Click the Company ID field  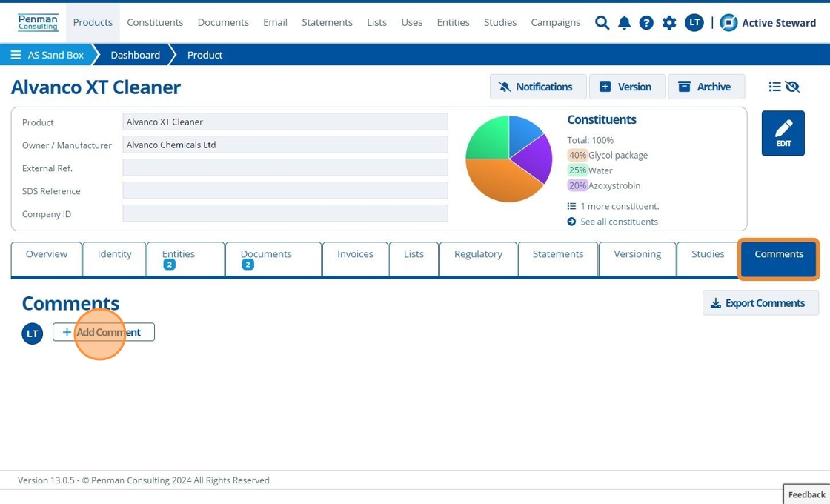285,214
